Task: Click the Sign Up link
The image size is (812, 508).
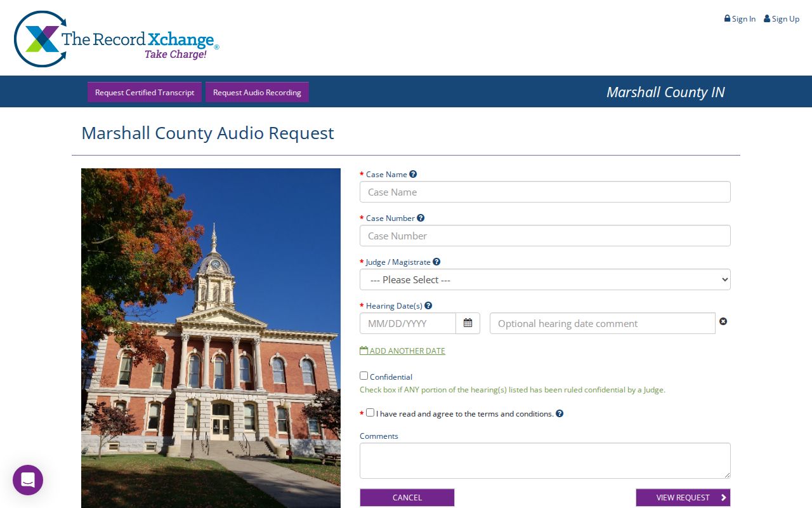Action: 782,19
